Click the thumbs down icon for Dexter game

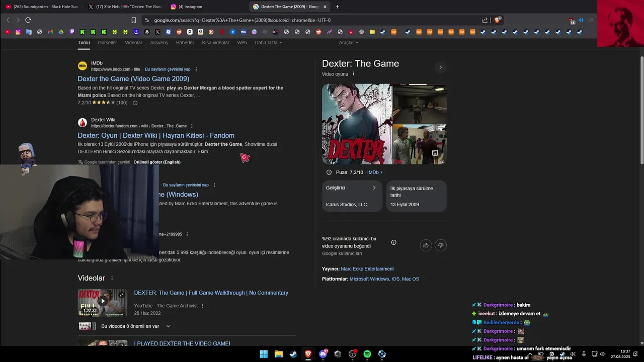441,245
